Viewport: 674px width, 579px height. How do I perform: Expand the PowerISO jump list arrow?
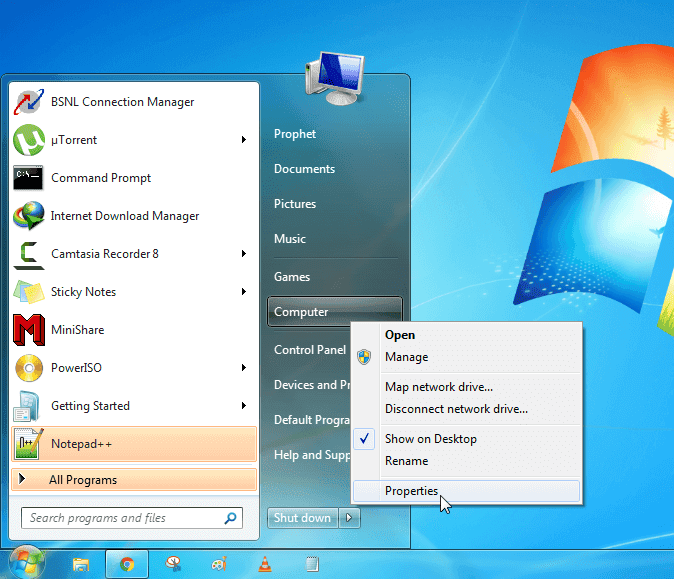coord(244,368)
